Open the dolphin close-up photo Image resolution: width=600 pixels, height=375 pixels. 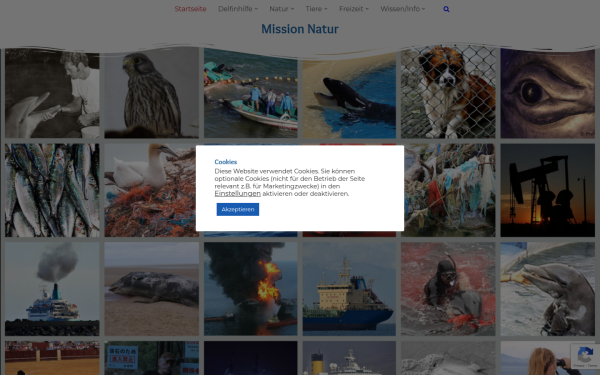548,289
